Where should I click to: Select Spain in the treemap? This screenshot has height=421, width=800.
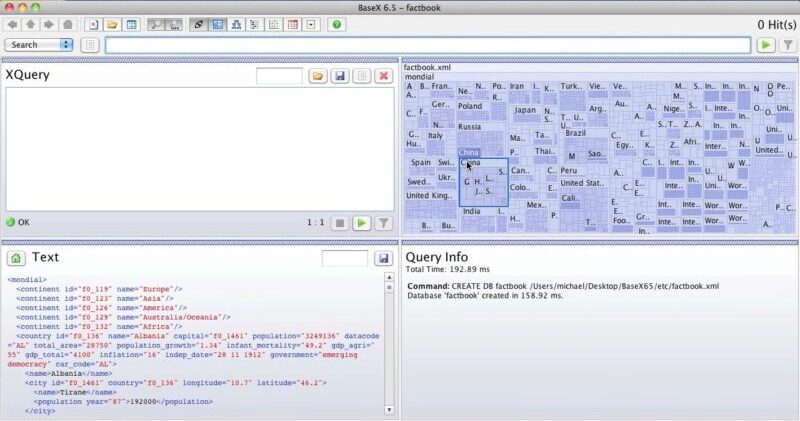(420, 162)
